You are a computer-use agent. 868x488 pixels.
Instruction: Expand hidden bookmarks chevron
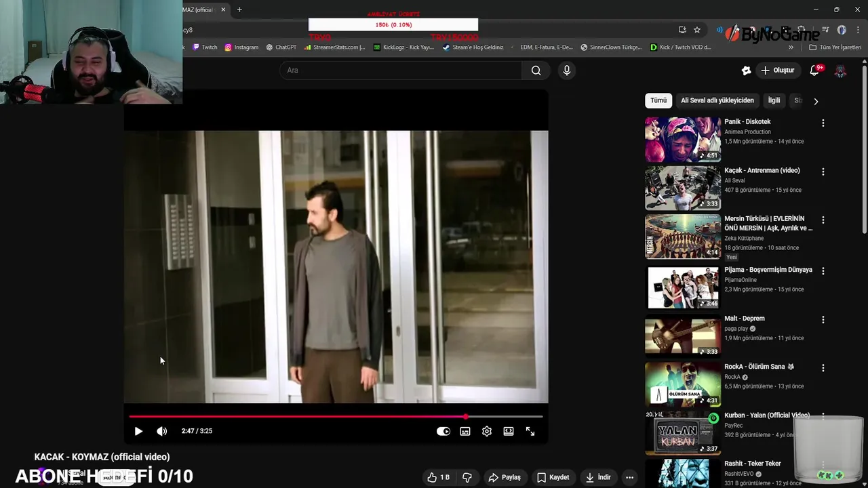coord(791,47)
